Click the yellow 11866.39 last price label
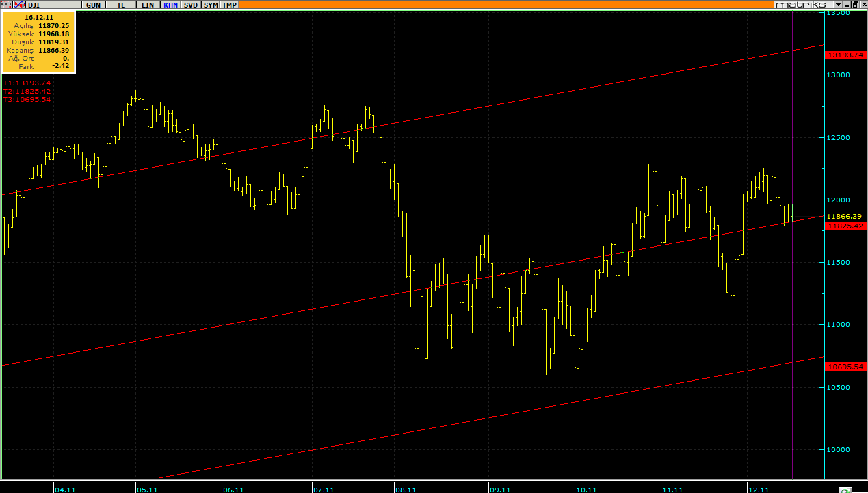This screenshot has width=868, height=493. [x=843, y=216]
